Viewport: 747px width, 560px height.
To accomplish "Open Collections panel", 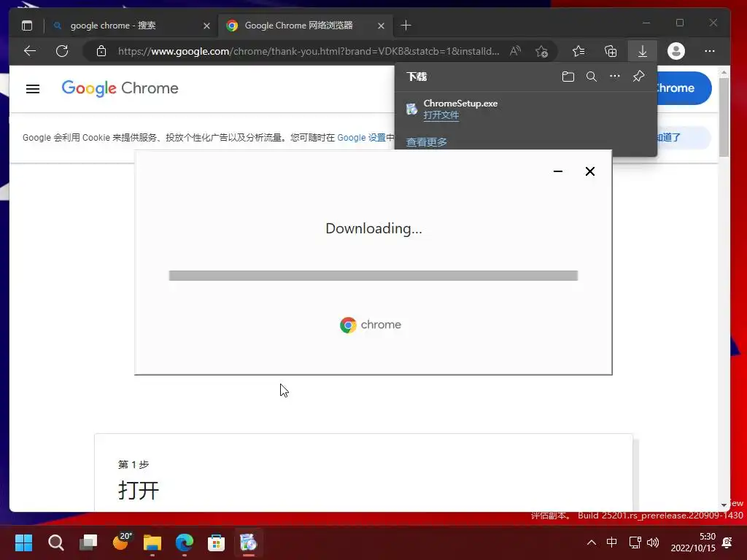I will point(611,51).
